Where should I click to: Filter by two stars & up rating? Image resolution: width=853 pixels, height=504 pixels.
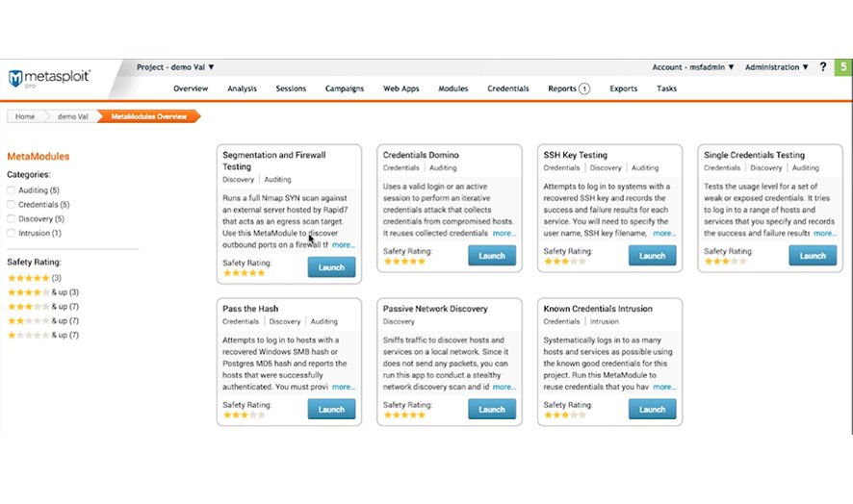point(28,320)
